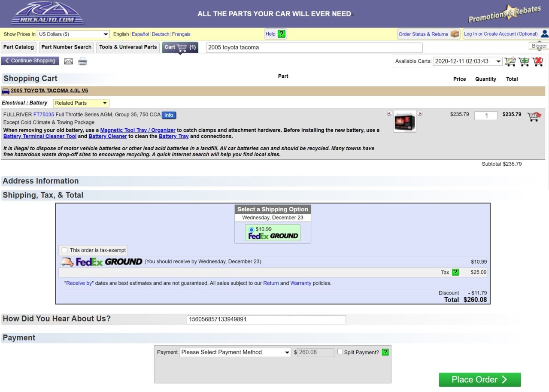The width and height of the screenshot is (549, 392).
Task: Expand the Address Information section
Action: coord(41,181)
